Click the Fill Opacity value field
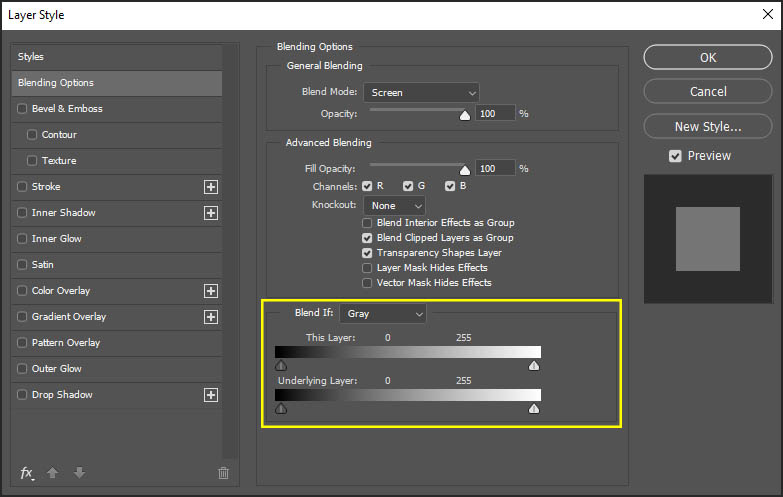The height and width of the screenshot is (497, 783). [x=495, y=169]
